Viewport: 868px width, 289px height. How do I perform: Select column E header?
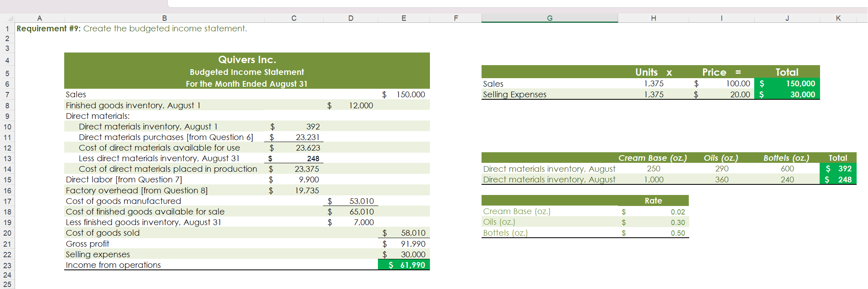click(x=404, y=18)
